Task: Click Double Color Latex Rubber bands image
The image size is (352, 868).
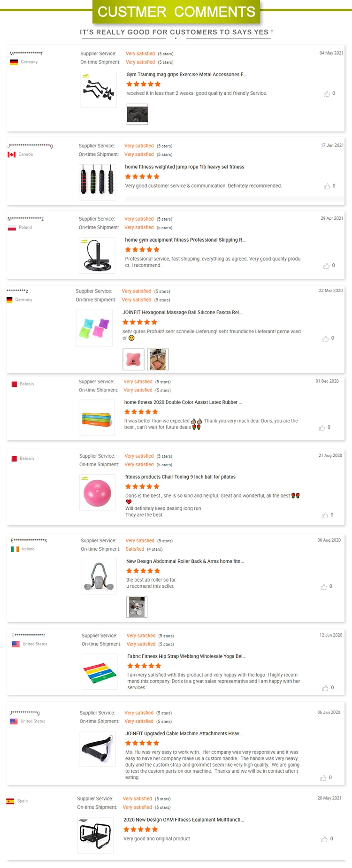Action: (97, 417)
